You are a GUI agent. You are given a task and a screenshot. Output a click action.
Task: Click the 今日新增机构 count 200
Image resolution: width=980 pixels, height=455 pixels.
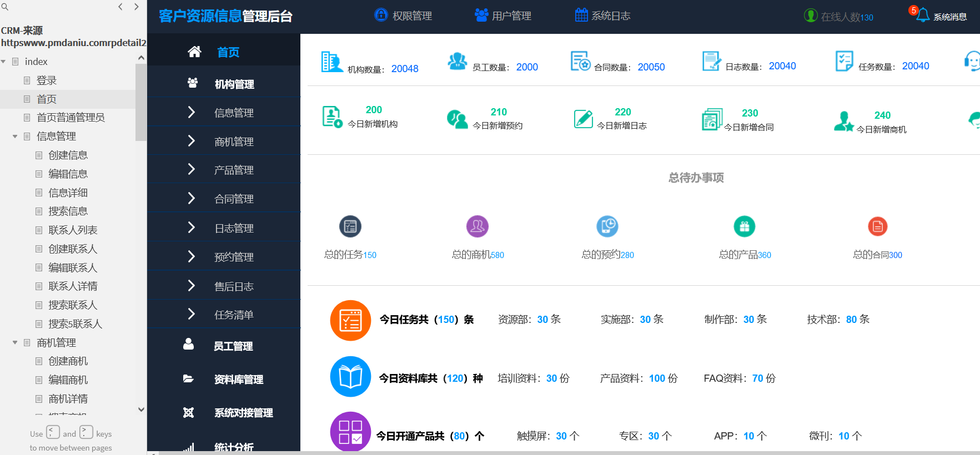374,110
